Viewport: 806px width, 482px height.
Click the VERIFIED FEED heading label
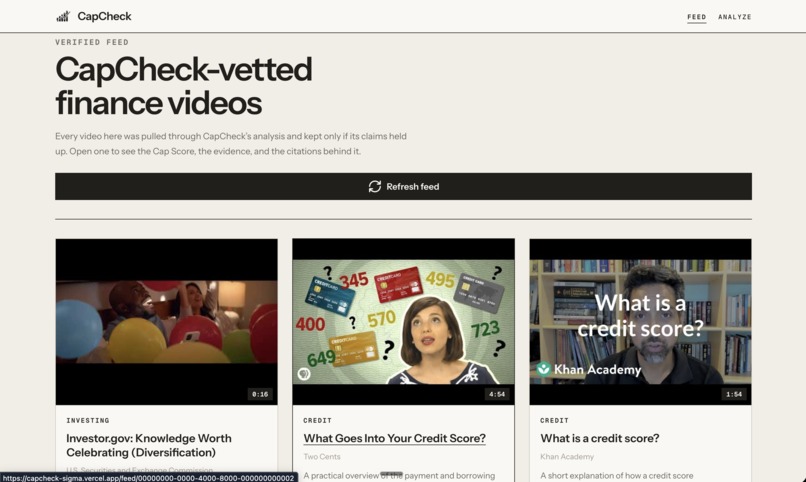point(92,42)
